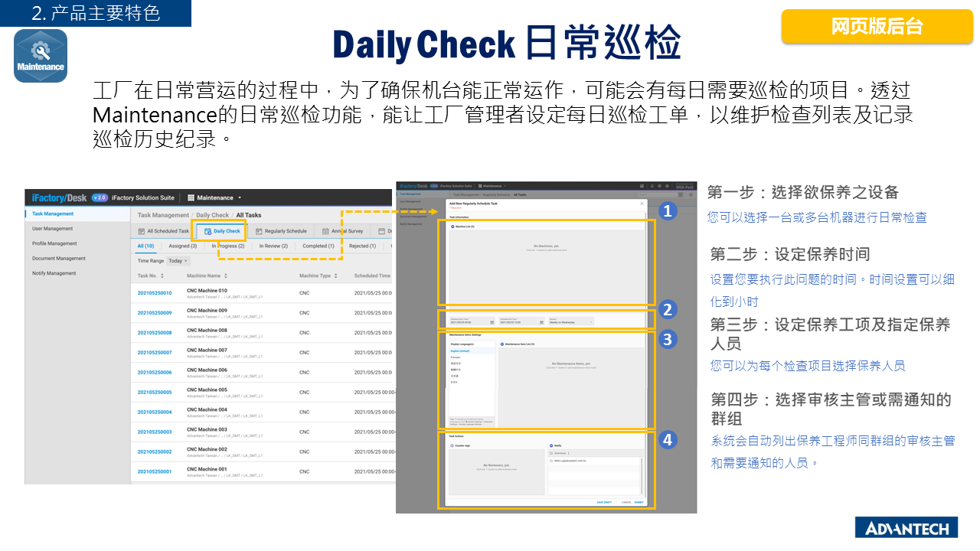The height and width of the screenshot is (551, 980).
Task: Click the app grid icon beside Maintenance
Action: pos(191,197)
